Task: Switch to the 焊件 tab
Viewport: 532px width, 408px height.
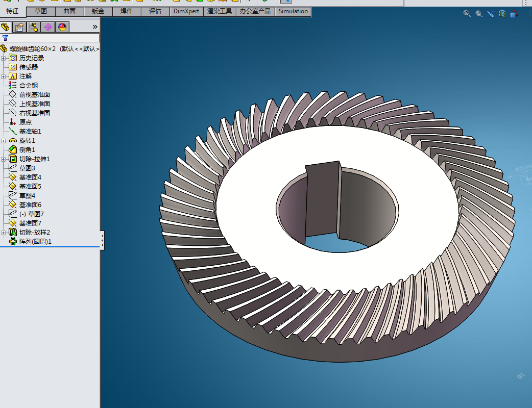Action: point(127,11)
